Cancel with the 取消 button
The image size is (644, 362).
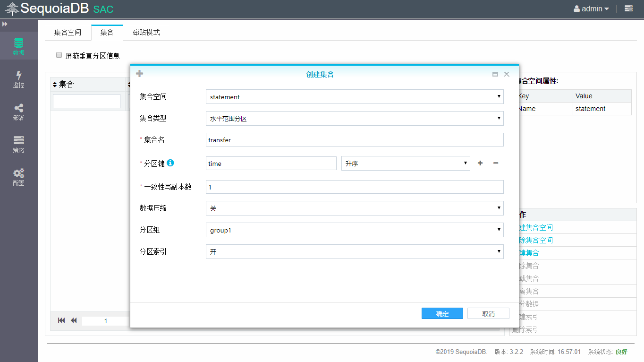[x=488, y=314]
